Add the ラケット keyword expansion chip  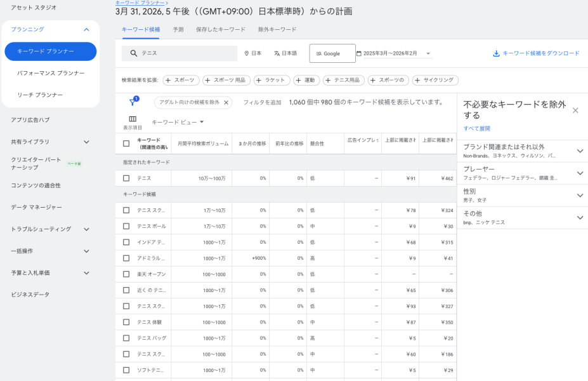pyautogui.click(x=271, y=80)
